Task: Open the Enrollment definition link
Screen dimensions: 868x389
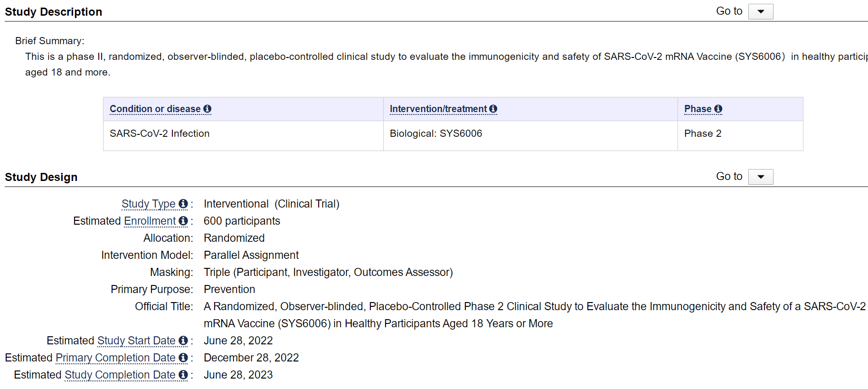Action: [x=150, y=221]
